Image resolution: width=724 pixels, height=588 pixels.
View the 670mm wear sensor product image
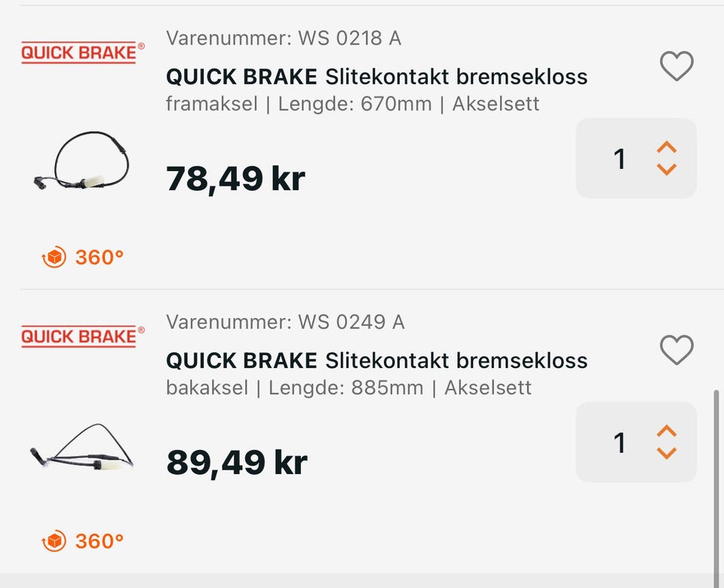[x=81, y=161]
